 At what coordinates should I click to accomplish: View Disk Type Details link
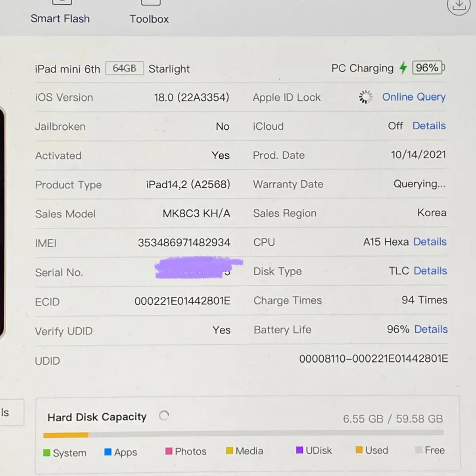430,271
